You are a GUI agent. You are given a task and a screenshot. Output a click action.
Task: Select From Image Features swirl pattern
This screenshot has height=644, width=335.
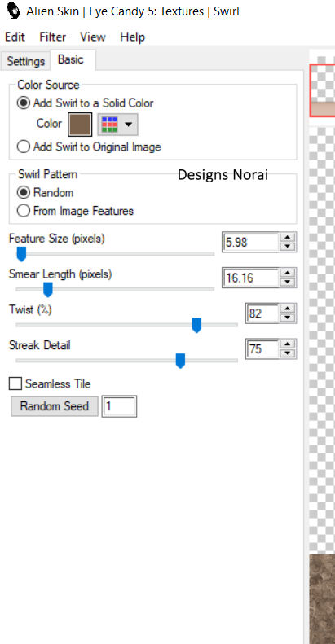click(76, 211)
